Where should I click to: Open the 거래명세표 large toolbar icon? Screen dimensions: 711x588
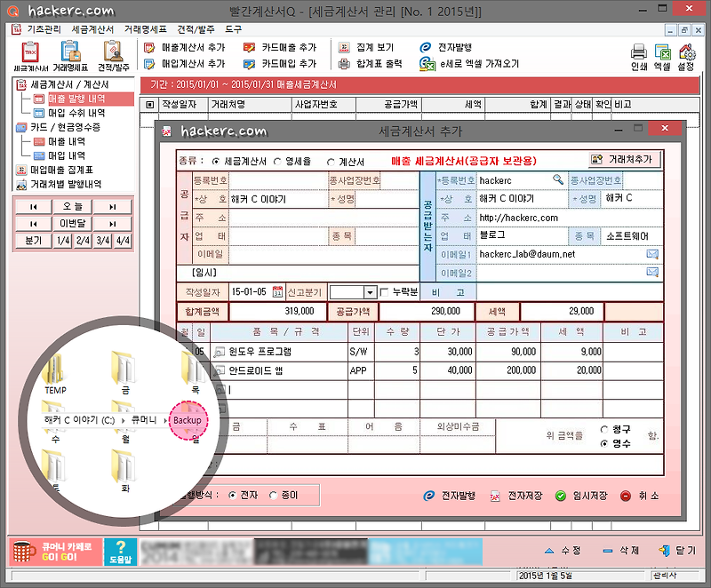tap(70, 56)
